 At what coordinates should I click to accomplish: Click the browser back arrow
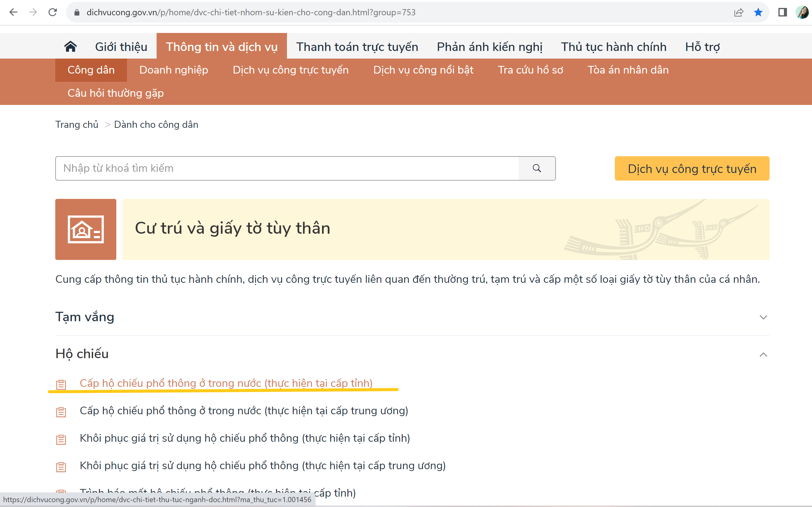coord(13,13)
